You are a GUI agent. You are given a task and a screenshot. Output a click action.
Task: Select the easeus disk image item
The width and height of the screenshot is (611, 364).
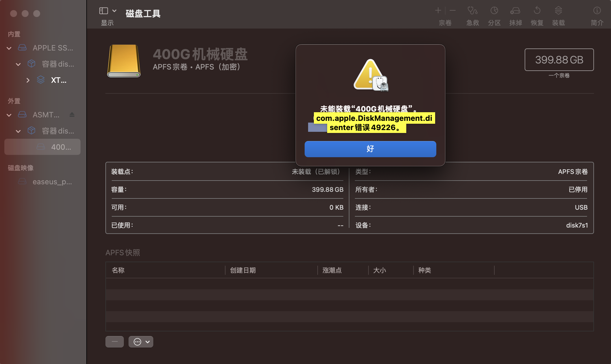pos(52,182)
